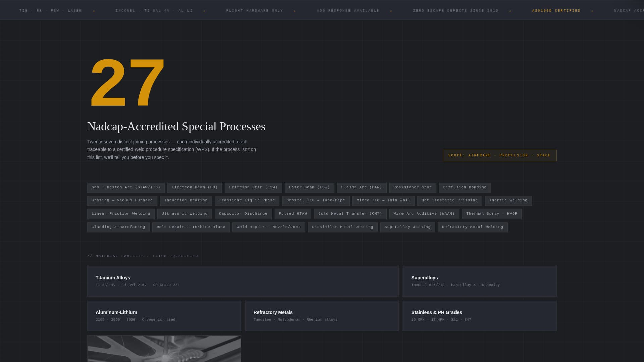Select the Gas Tungsten Arc (GTAW/TIG) process chip
The image size is (644, 362).
click(126, 187)
